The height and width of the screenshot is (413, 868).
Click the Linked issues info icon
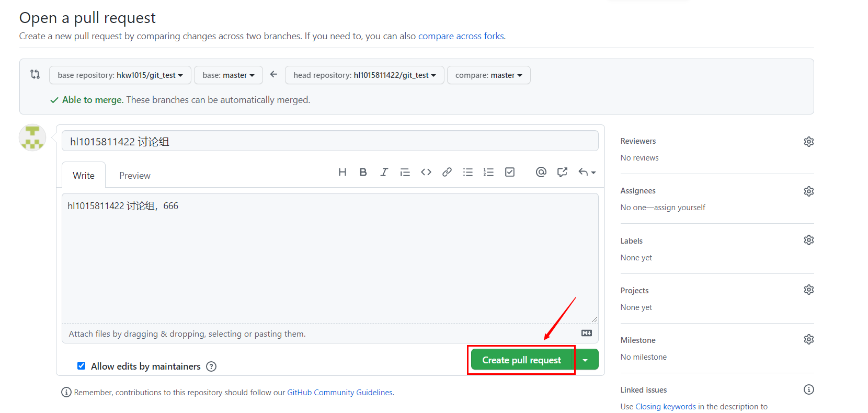tap(809, 389)
